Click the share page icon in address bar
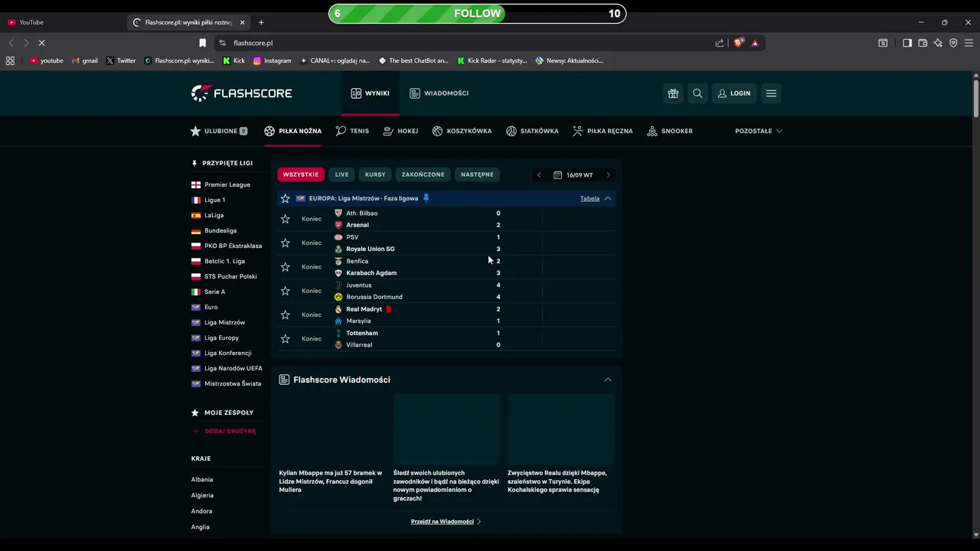This screenshot has height=551, width=980. (x=720, y=43)
